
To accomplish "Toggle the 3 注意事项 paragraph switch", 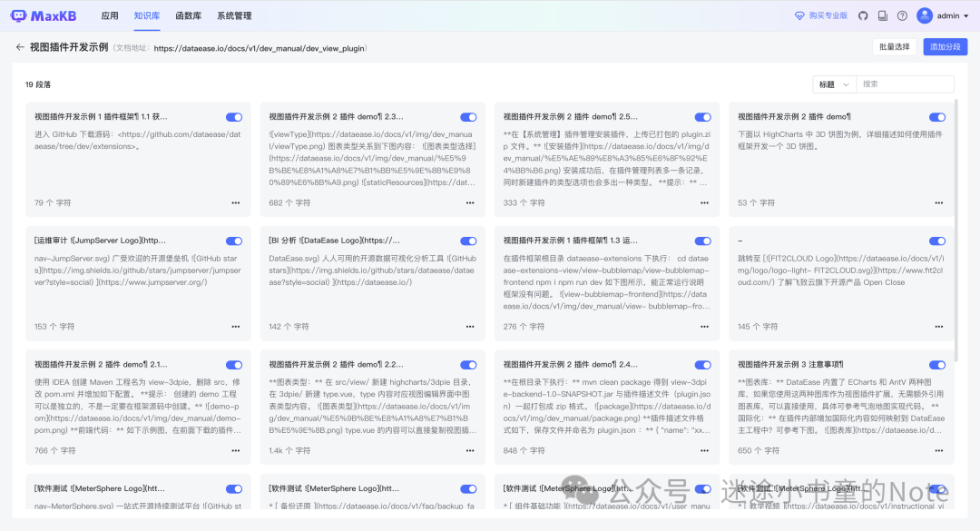I will [x=937, y=365].
